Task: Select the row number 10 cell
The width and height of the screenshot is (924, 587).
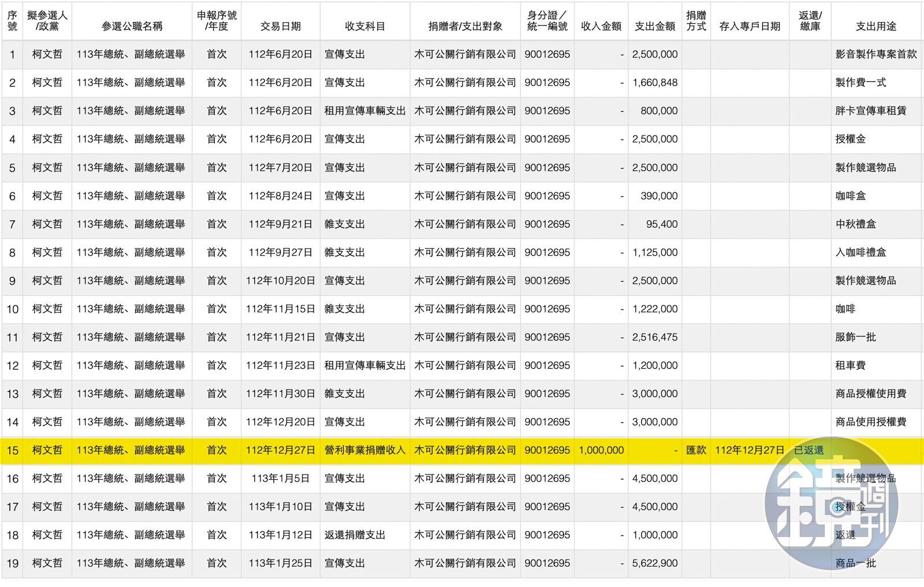Action: [12, 309]
